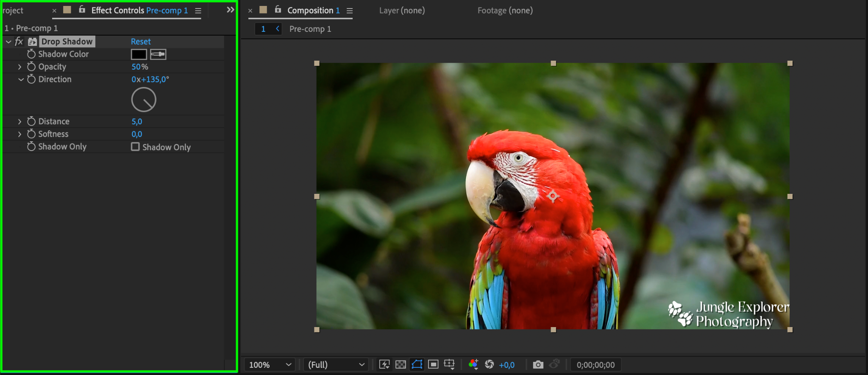Open the 100% magnification dropdown
Viewport: 868px width, 375px height.
click(x=270, y=365)
